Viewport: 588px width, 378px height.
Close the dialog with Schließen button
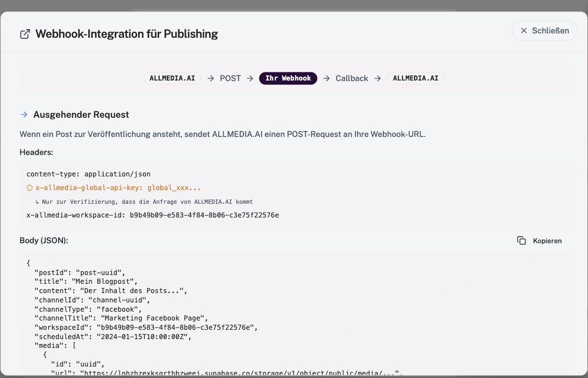click(545, 31)
